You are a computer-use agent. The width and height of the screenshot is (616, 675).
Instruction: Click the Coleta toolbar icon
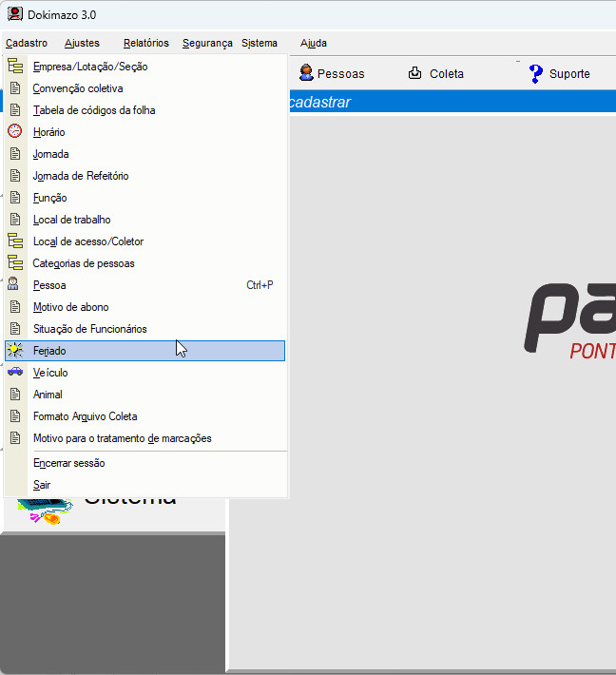pos(414,73)
